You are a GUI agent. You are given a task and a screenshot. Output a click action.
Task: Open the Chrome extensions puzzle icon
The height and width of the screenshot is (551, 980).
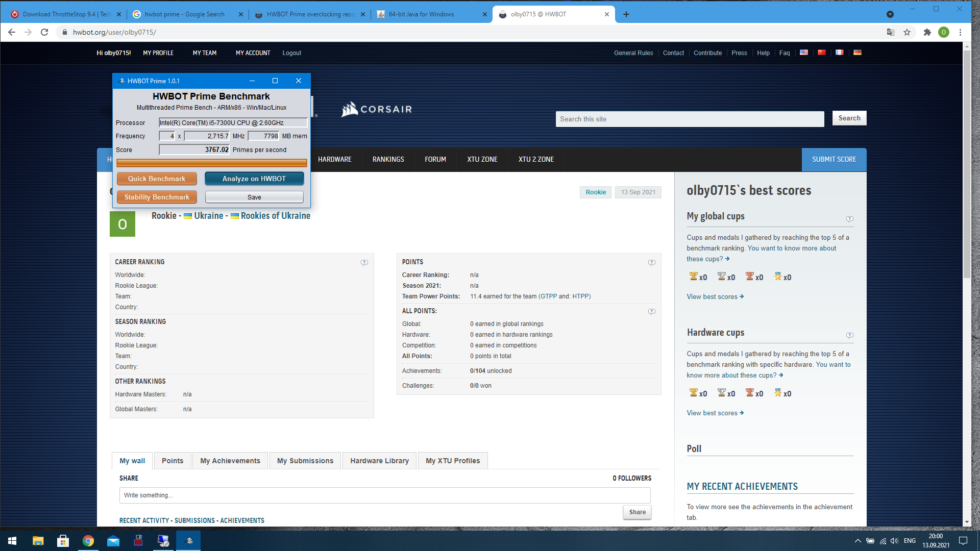927,32
